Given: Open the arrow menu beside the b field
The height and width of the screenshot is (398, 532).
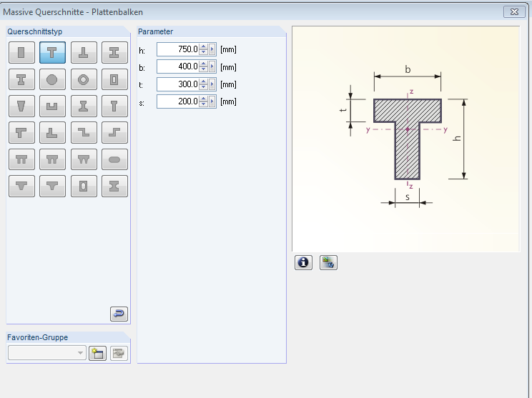Looking at the screenshot, I should coord(212,66).
